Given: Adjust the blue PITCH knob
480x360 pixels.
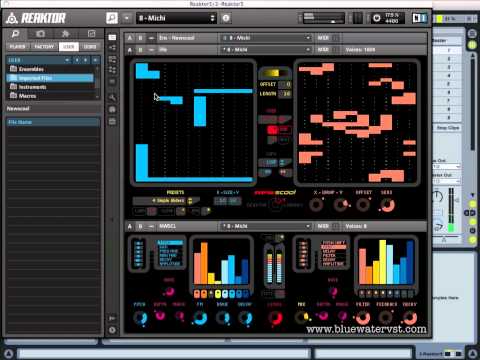Looking at the screenshot, I should pyautogui.click(x=140, y=318).
